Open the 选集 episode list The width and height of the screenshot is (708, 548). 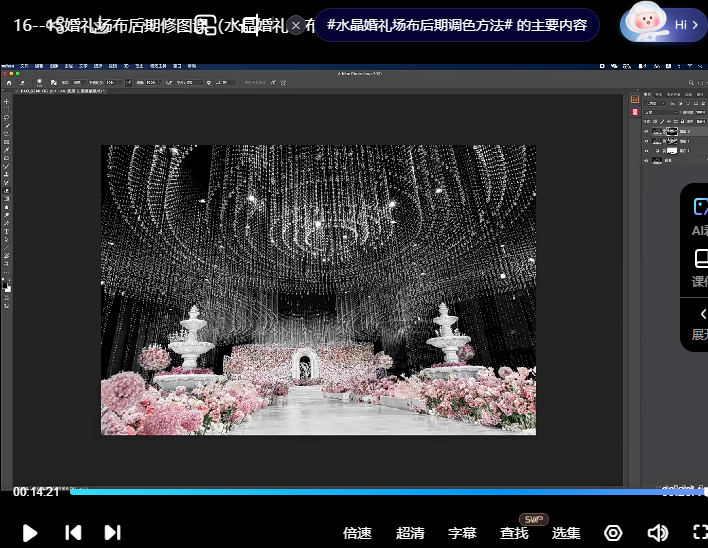click(x=566, y=533)
